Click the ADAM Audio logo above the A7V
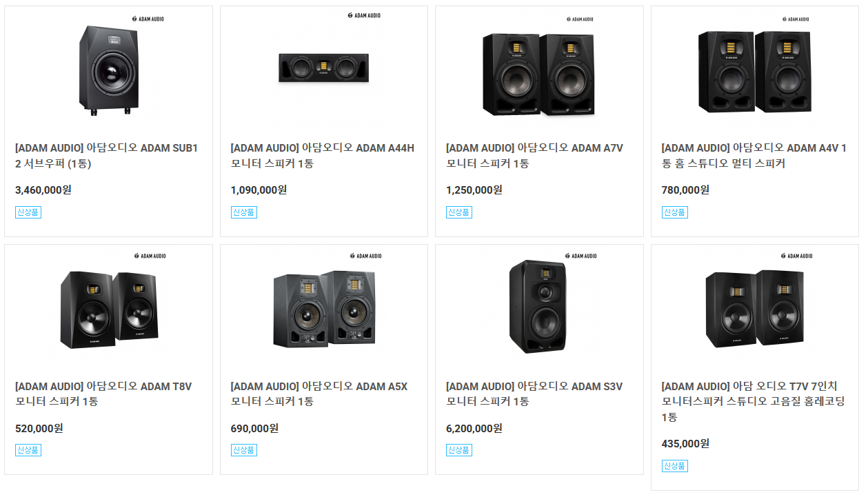 (580, 19)
